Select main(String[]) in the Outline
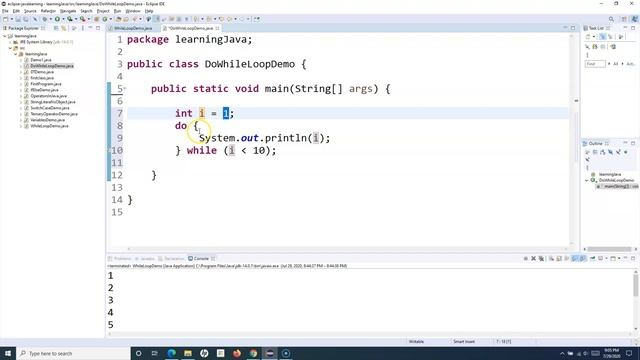 point(618,186)
